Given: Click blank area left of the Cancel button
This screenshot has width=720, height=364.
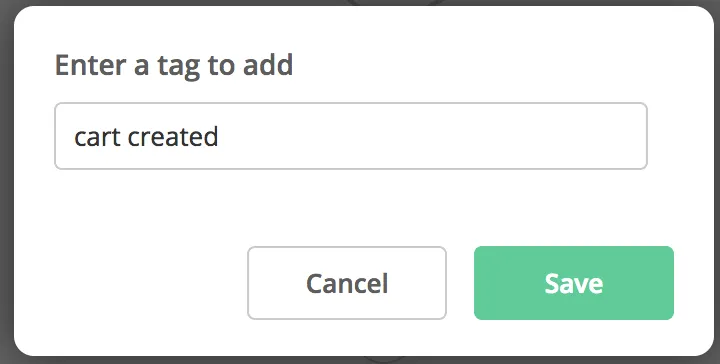Looking at the screenshot, I should point(133,283).
